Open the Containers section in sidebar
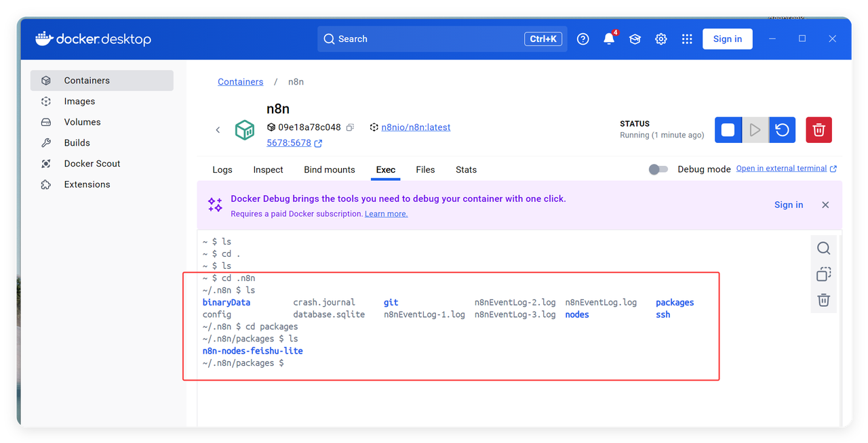This screenshot has height=443, width=868. pyautogui.click(x=102, y=81)
